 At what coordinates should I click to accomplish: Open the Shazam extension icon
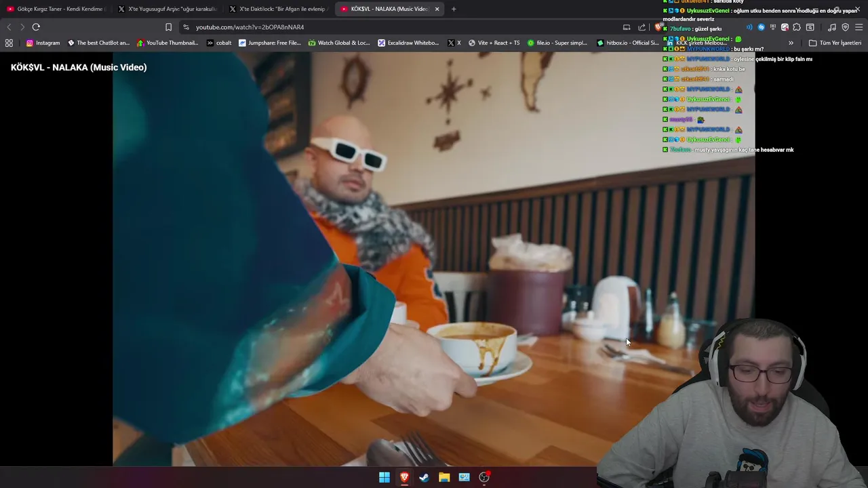click(761, 27)
